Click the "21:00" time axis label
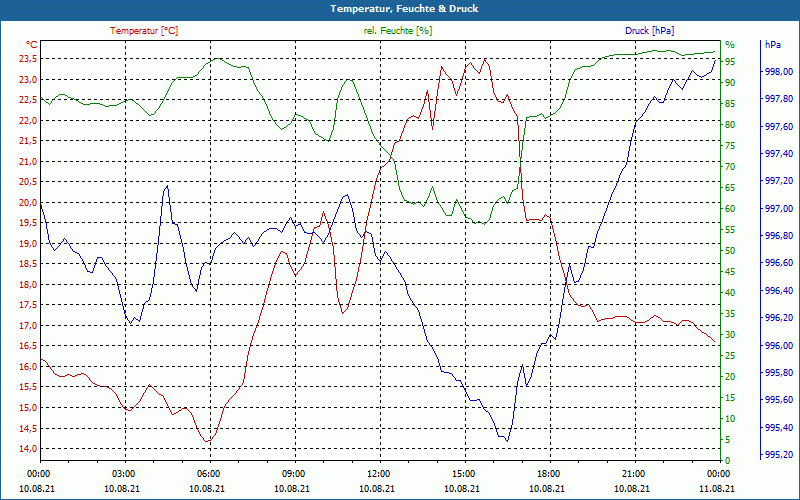This screenshot has height=500, width=800. coord(634,473)
